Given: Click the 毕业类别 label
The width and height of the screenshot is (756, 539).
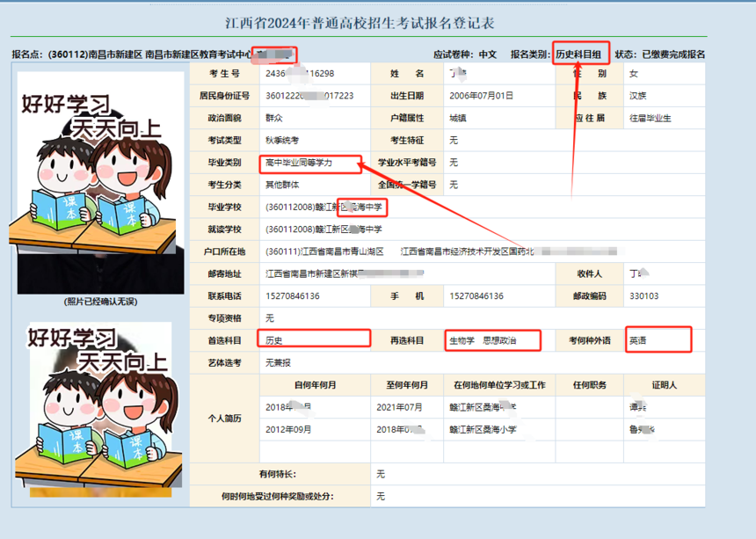Looking at the screenshot, I should pyautogui.click(x=225, y=163).
